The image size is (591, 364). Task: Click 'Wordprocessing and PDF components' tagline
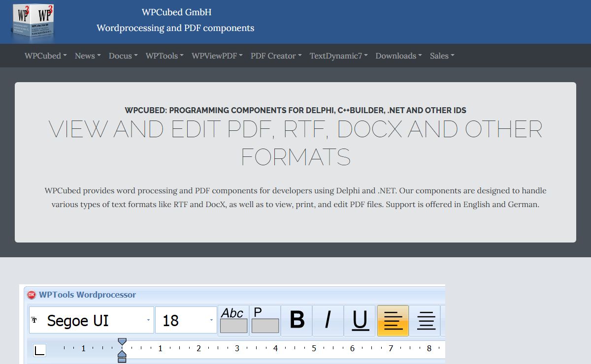click(x=175, y=28)
